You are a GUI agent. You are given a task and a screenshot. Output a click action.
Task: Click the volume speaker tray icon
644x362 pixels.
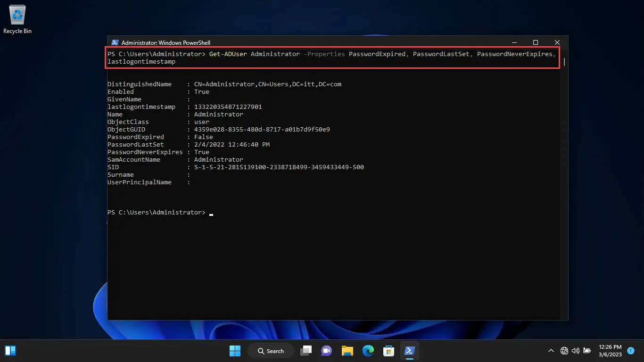(575, 351)
